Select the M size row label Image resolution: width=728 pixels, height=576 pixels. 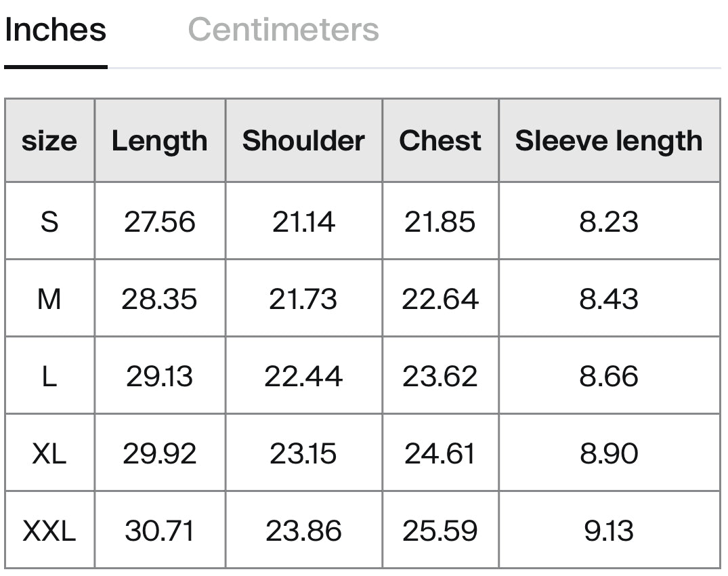click(x=49, y=299)
